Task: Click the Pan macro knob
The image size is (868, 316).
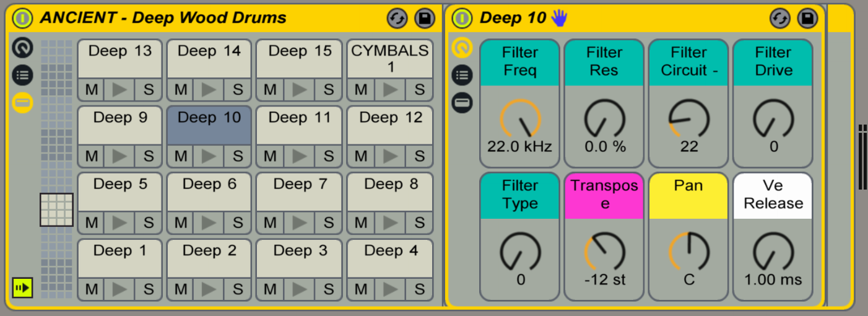Action: [688, 252]
